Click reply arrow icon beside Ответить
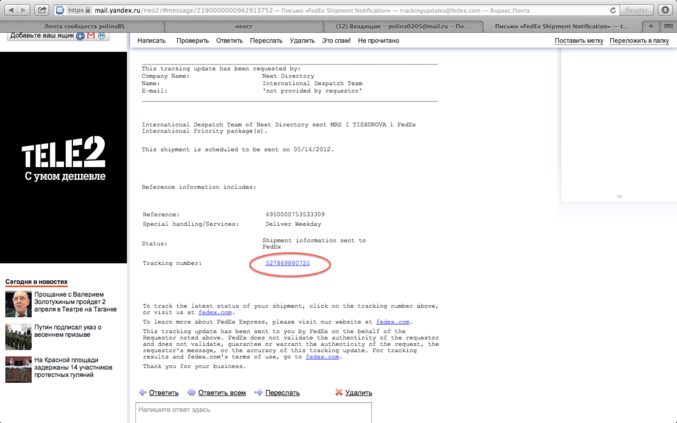Image resolution: width=677 pixels, height=423 pixels. pos(143,392)
